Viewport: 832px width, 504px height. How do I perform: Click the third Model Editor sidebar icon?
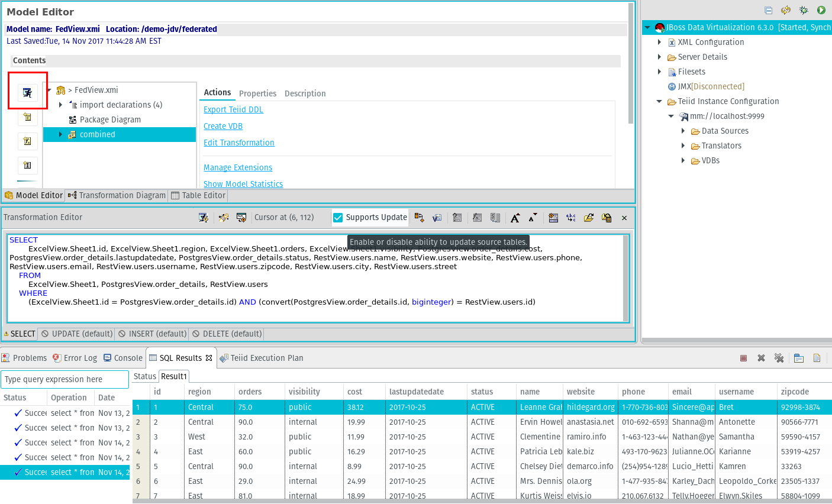(27, 141)
